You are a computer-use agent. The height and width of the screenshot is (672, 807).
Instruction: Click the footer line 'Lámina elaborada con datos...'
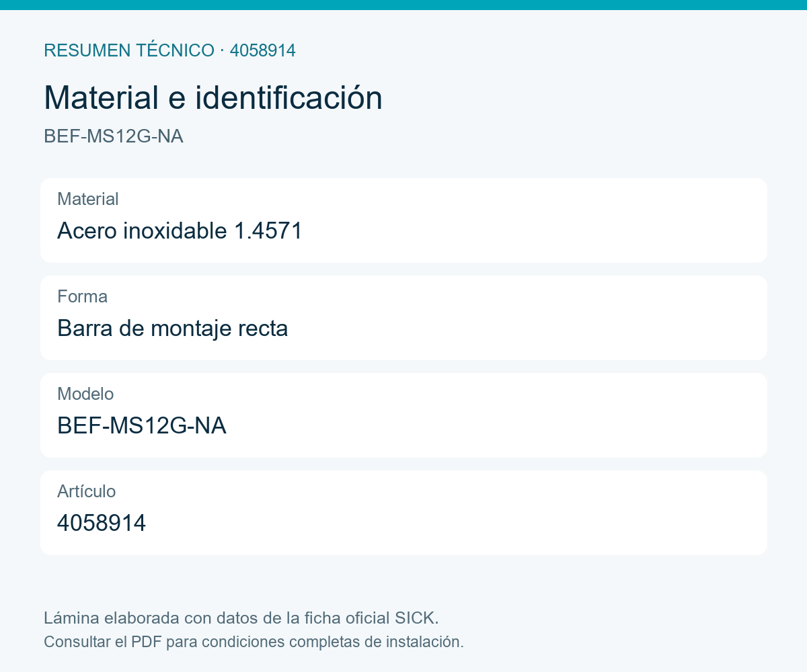click(241, 618)
